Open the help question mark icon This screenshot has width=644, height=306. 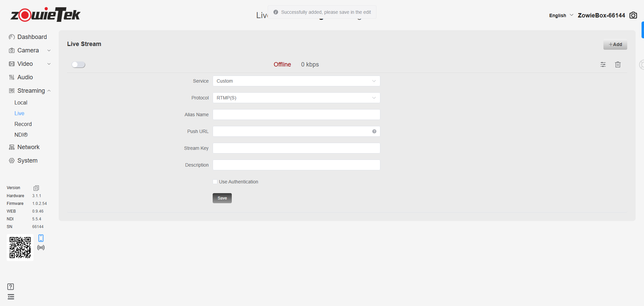pyautogui.click(x=11, y=287)
